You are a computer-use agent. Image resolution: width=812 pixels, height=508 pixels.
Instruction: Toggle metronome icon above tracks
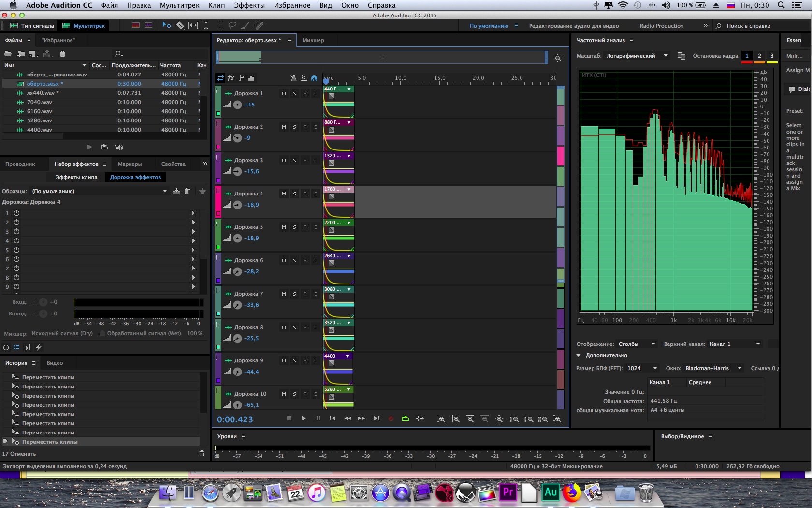[x=293, y=78]
